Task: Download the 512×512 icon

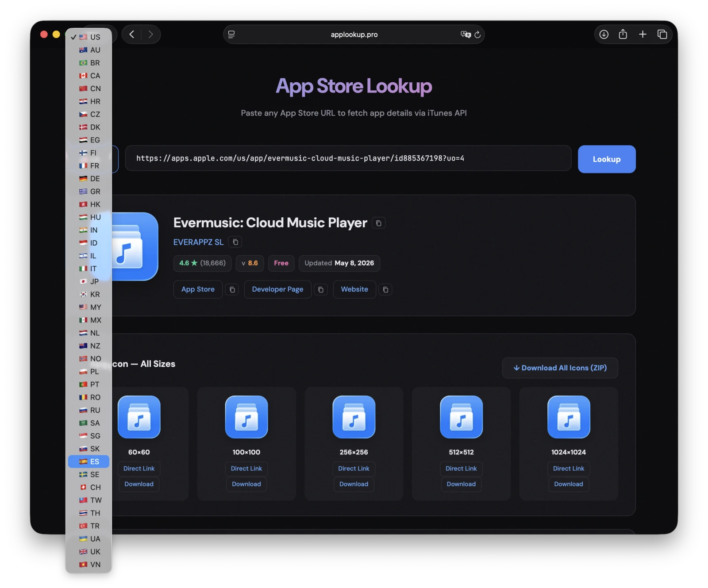Action: [462, 484]
